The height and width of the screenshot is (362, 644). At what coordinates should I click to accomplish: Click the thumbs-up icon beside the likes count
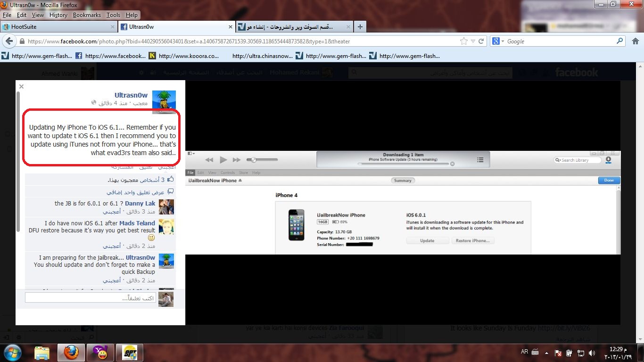coord(170,180)
